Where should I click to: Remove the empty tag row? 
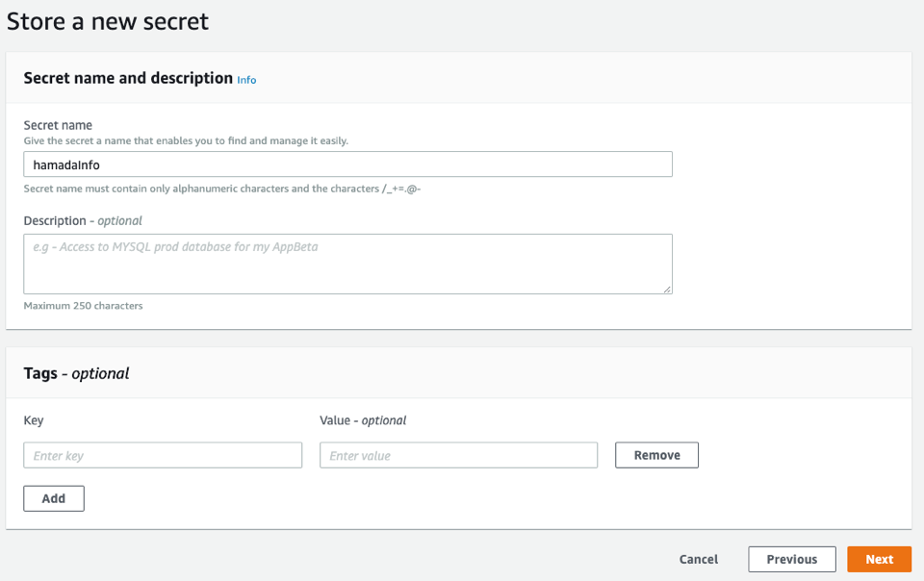[656, 454]
